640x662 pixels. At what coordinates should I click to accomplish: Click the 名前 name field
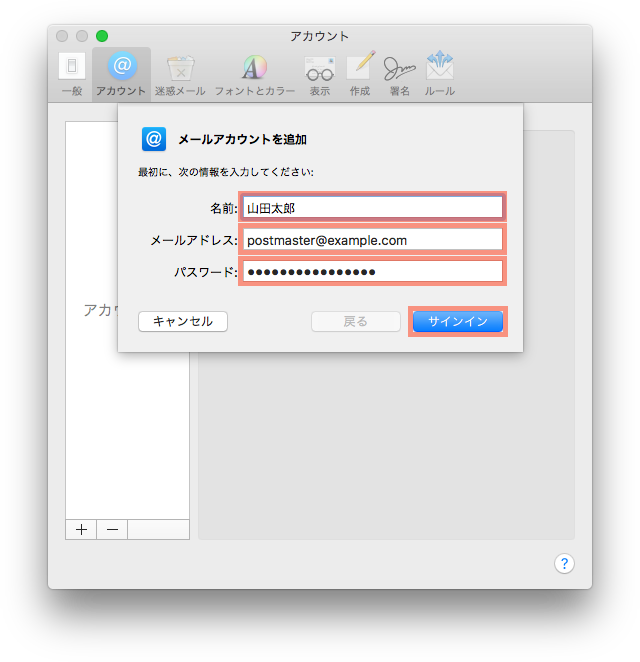[x=372, y=208]
